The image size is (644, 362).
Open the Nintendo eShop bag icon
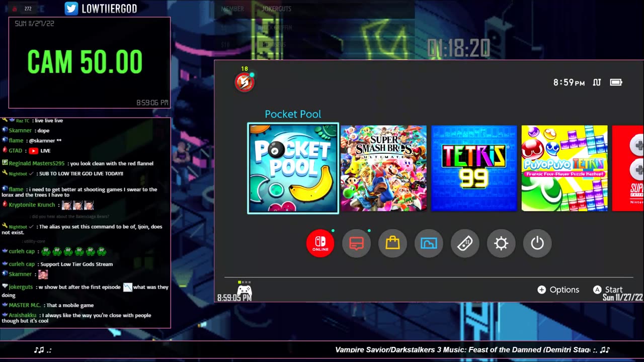click(392, 243)
